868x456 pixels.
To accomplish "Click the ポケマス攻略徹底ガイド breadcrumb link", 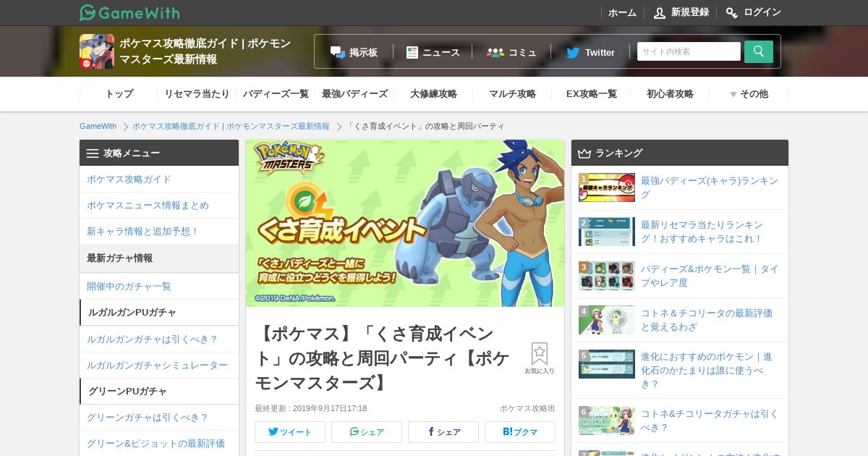I will pyautogui.click(x=231, y=126).
